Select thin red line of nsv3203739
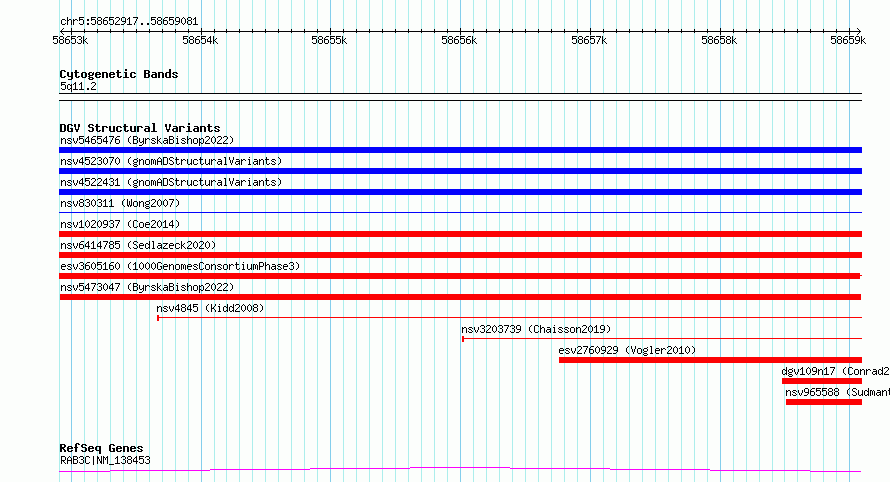The height and width of the screenshot is (482, 890). coord(662,338)
